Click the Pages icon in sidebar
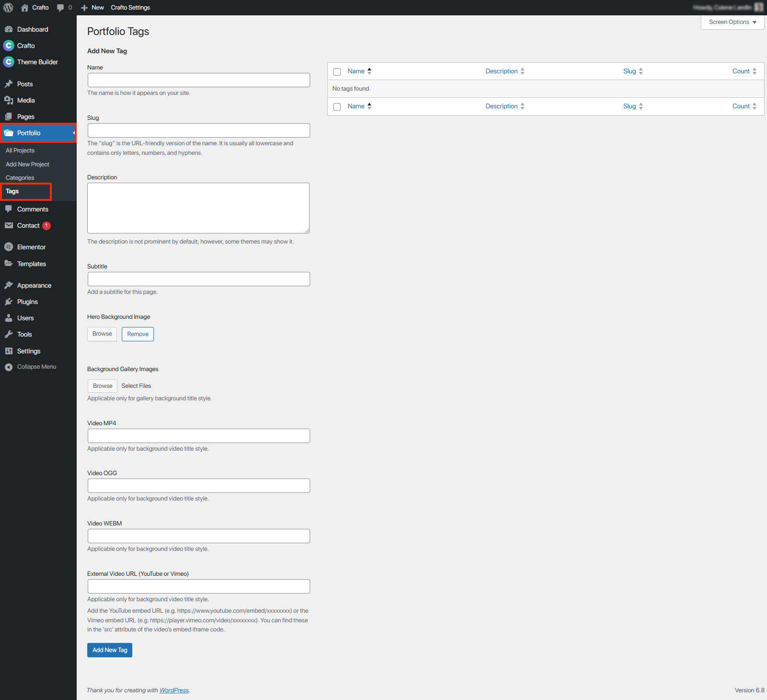Viewport: 767px width, 700px height. click(9, 117)
